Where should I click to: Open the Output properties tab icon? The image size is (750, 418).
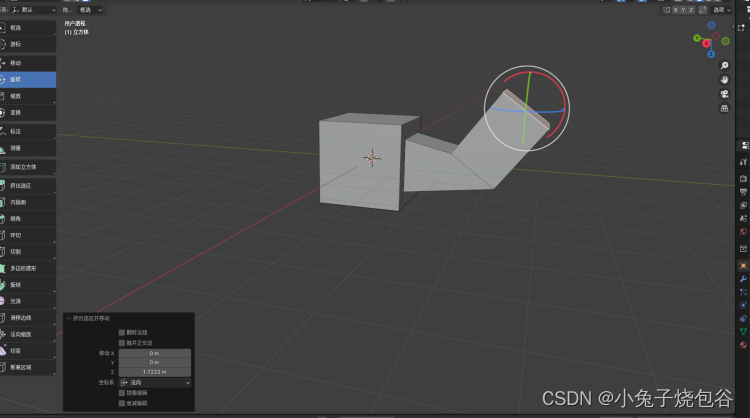[743, 192]
